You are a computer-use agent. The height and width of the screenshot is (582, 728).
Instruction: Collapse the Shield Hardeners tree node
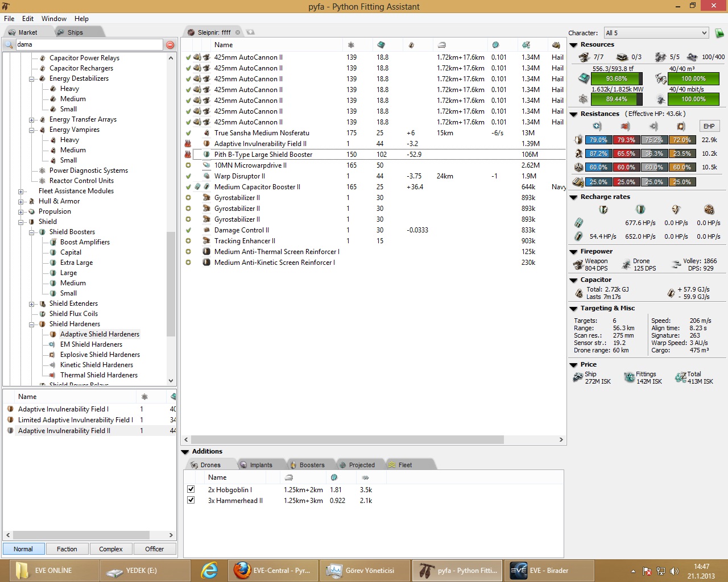32,324
